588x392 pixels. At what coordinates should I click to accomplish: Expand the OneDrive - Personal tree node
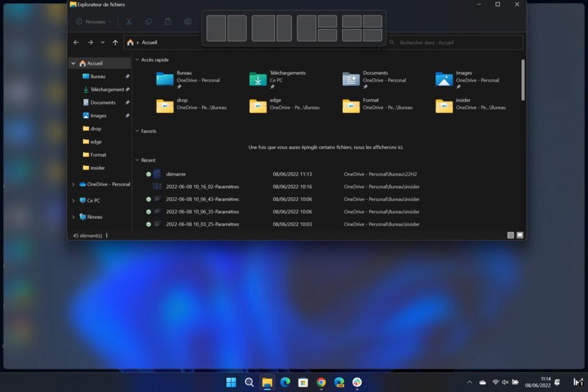pos(73,184)
